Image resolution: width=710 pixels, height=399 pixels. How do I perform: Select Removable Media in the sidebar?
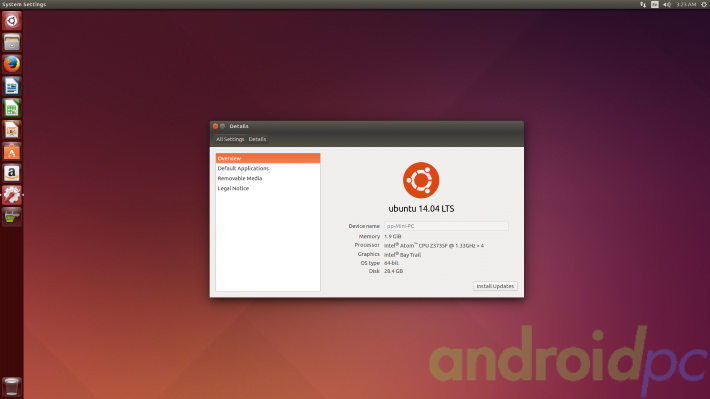click(268, 178)
